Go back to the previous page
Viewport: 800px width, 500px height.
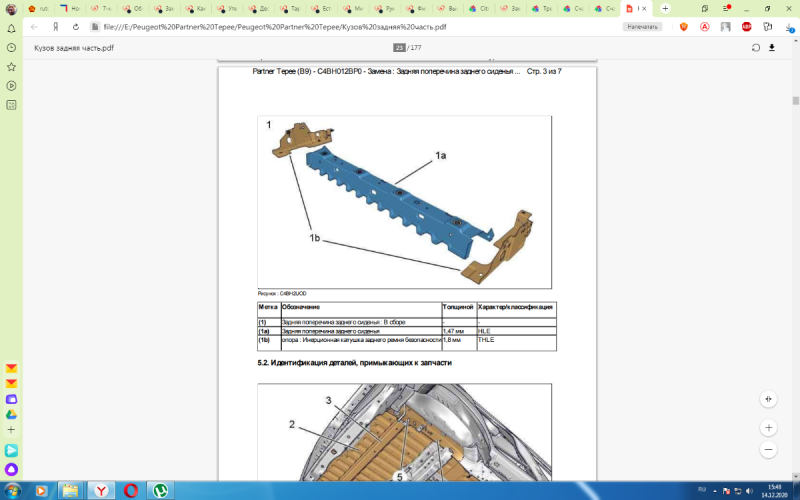(x=34, y=27)
